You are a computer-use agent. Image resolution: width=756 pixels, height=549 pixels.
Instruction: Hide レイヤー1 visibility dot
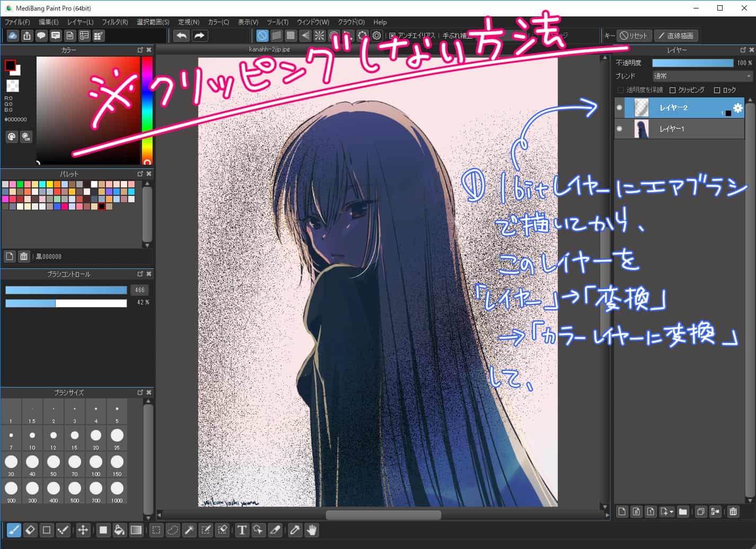tap(619, 129)
